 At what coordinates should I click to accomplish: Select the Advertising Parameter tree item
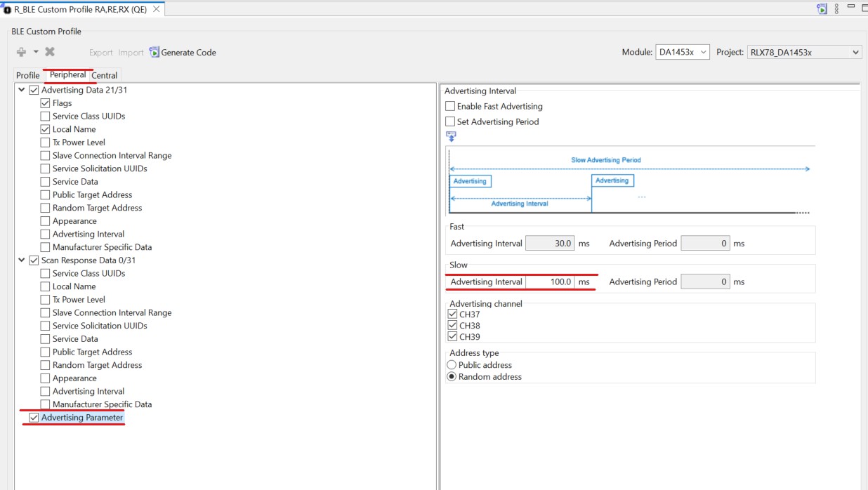82,418
